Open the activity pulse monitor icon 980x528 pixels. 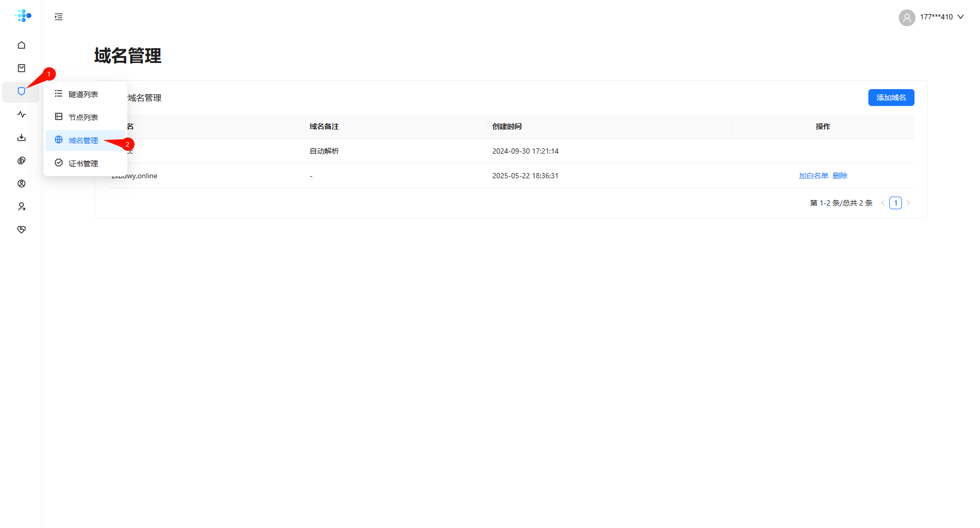tap(21, 114)
